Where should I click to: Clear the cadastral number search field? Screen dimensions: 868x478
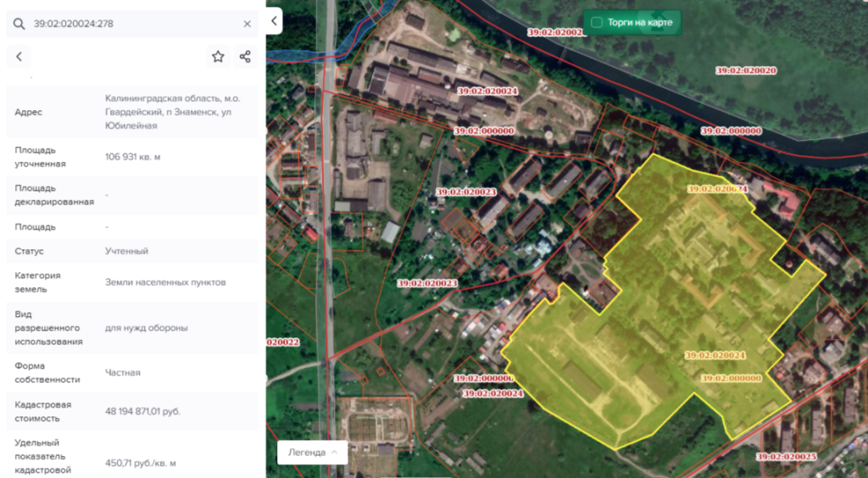(x=247, y=24)
